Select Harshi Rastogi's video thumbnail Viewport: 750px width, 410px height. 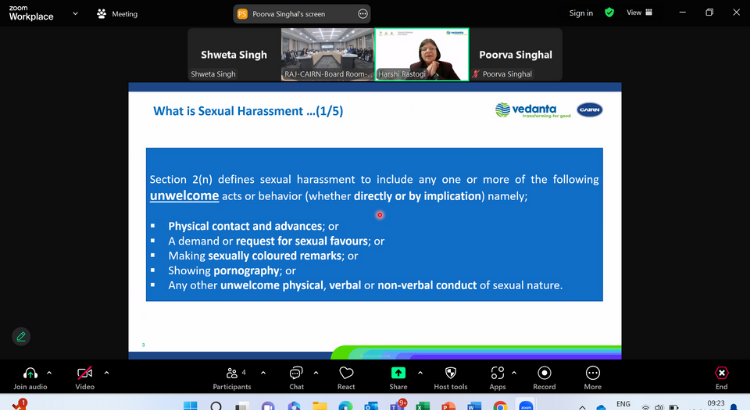coord(421,53)
